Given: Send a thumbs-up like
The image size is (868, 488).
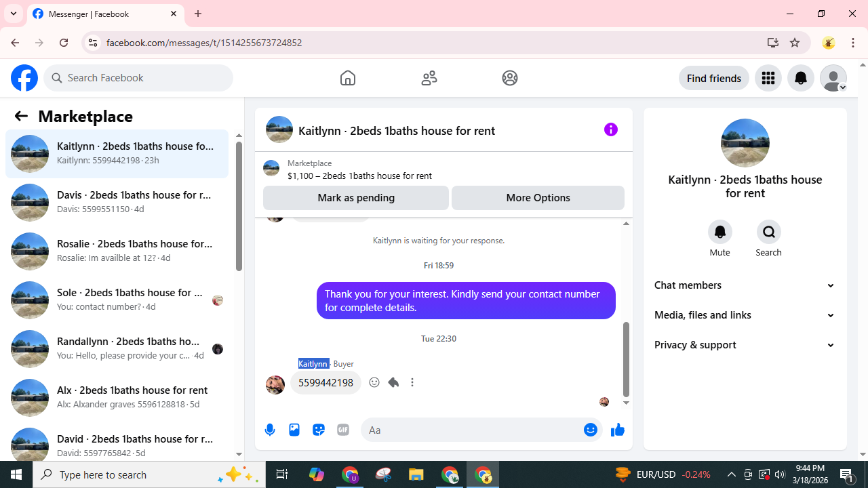Looking at the screenshot, I should tap(618, 430).
